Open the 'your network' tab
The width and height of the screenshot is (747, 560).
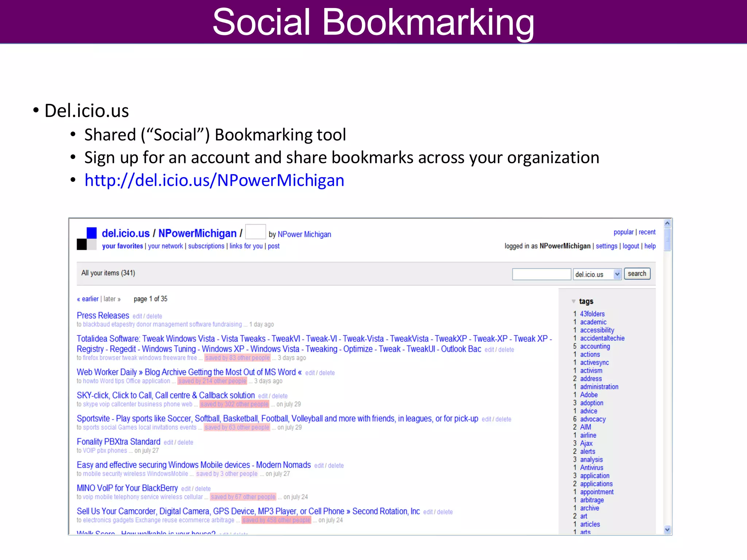(165, 246)
